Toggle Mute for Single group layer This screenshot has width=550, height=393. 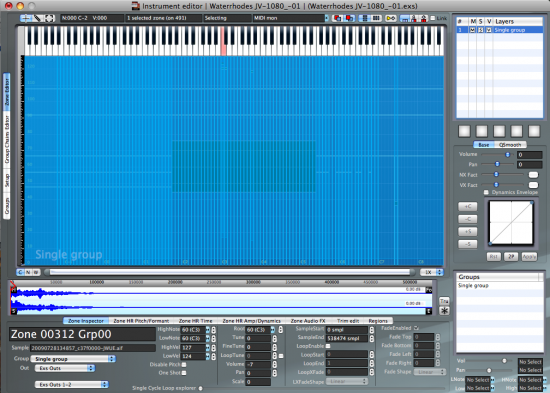point(472,30)
